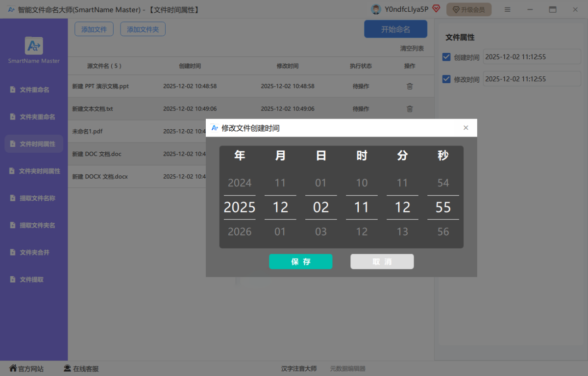Viewport: 588px width, 376px height.
Task: Open 在线客服 support icon
Action: [67, 368]
